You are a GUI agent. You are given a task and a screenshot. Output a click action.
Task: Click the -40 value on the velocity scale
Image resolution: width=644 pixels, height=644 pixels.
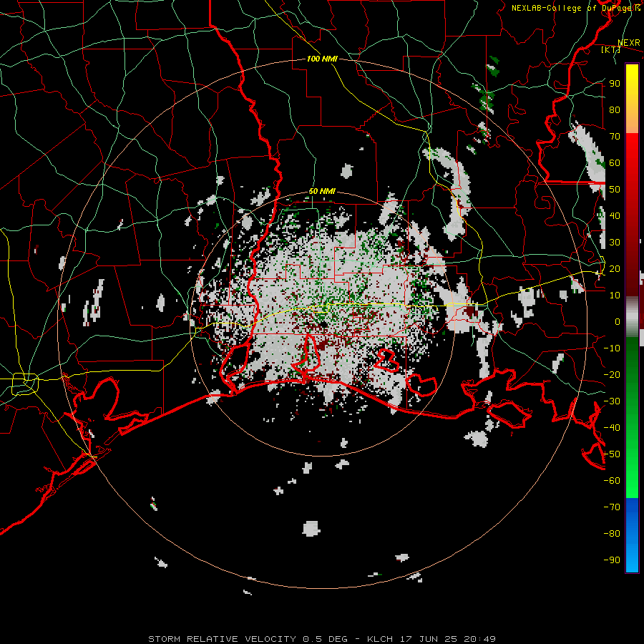(612, 428)
